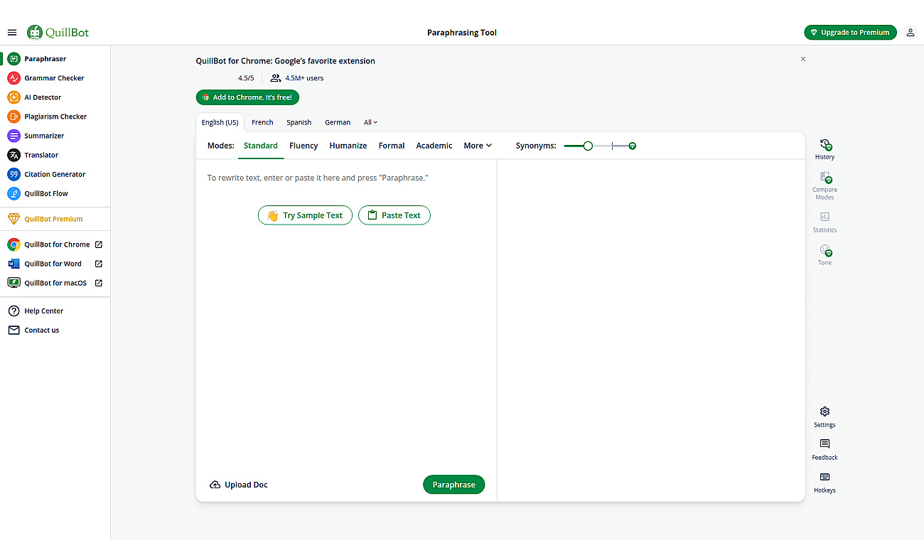Click Add to Chrome. It's free! button
Image resolution: width=924 pixels, height=560 pixels.
pos(247,97)
